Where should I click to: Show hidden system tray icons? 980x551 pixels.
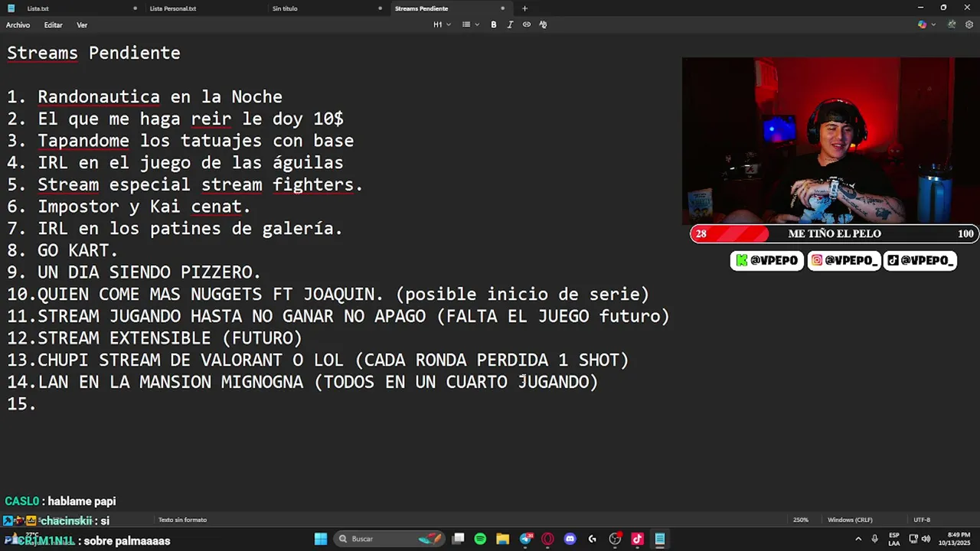[x=860, y=539]
